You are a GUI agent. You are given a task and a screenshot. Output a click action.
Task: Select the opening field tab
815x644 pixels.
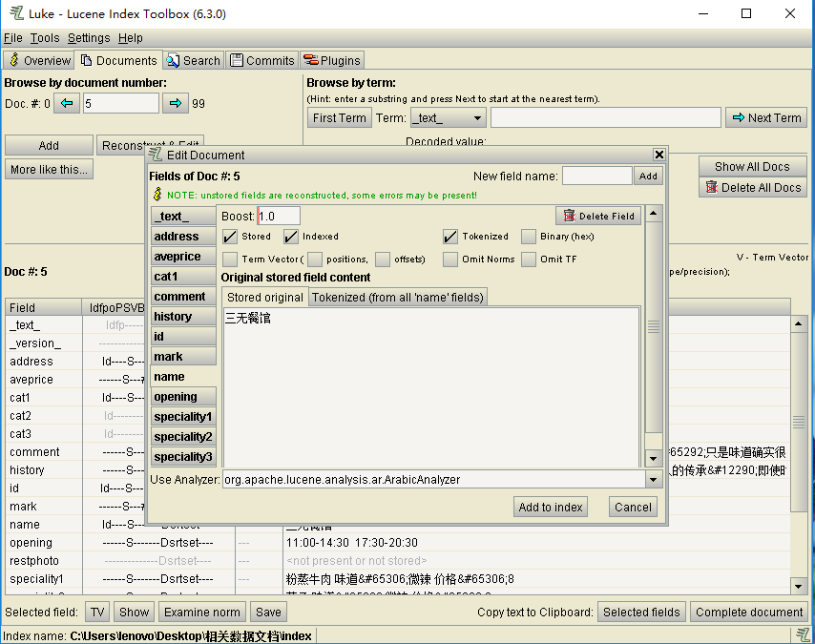click(183, 397)
